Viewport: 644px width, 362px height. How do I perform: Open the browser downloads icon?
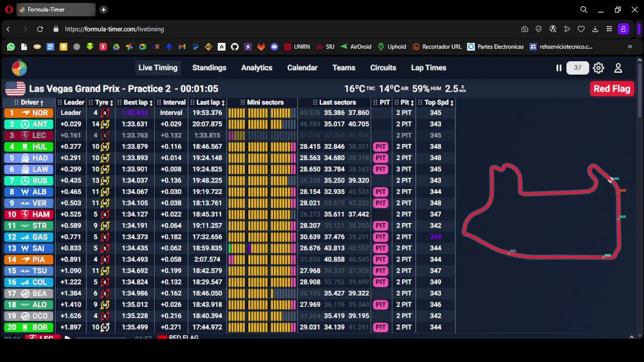point(595,29)
